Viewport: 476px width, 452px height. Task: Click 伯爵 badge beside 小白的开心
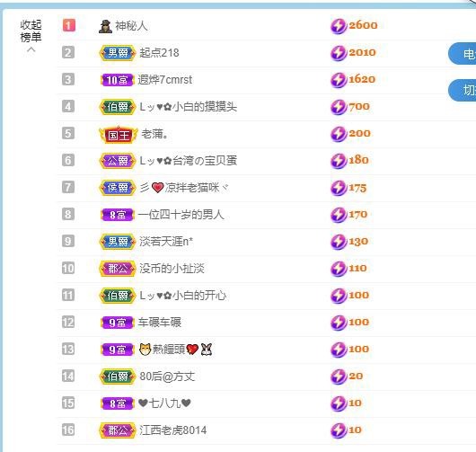[118, 296]
